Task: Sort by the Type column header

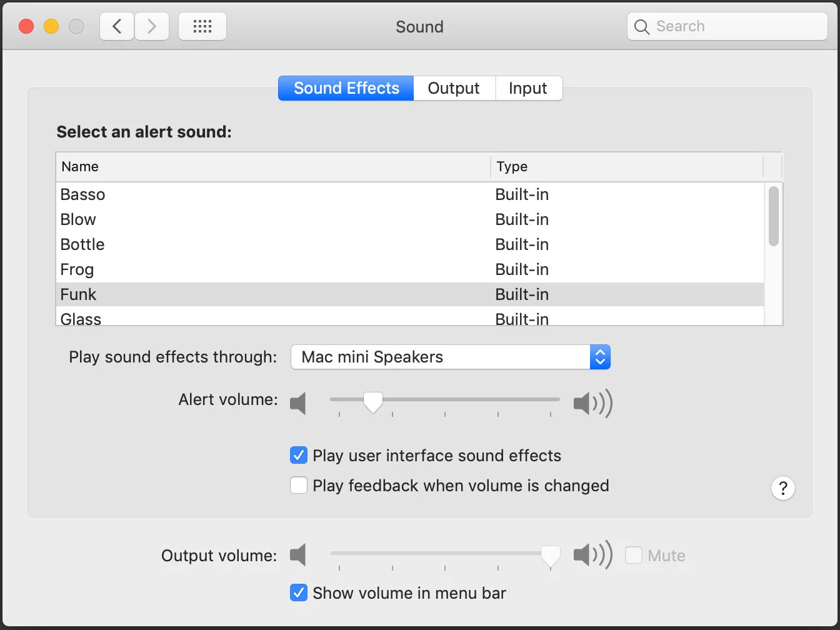Action: [x=627, y=167]
